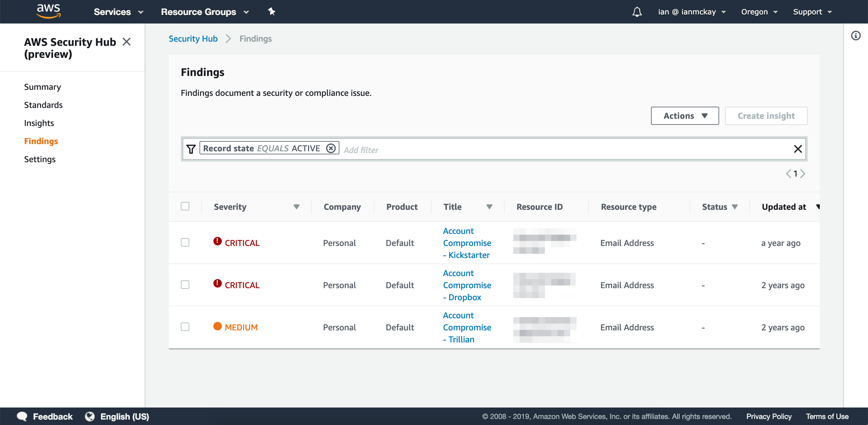
Task: Click the pin shortcut icon in navbar
Action: (x=271, y=12)
